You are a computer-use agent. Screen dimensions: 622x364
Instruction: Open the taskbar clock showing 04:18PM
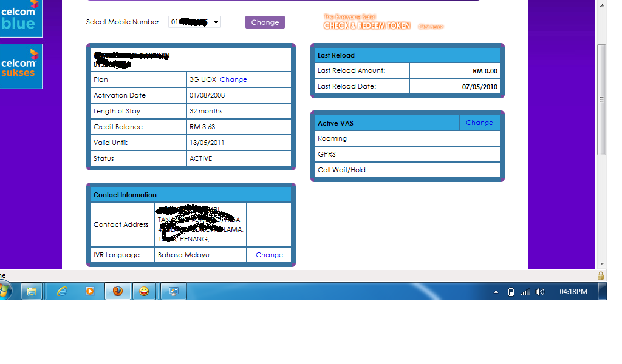(573, 292)
